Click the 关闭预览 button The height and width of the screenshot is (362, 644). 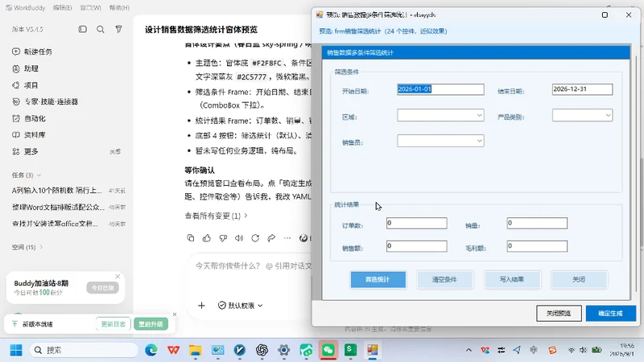pyautogui.click(x=559, y=313)
